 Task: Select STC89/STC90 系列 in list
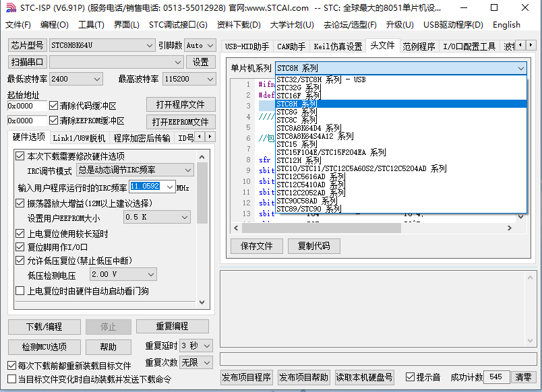401,209
